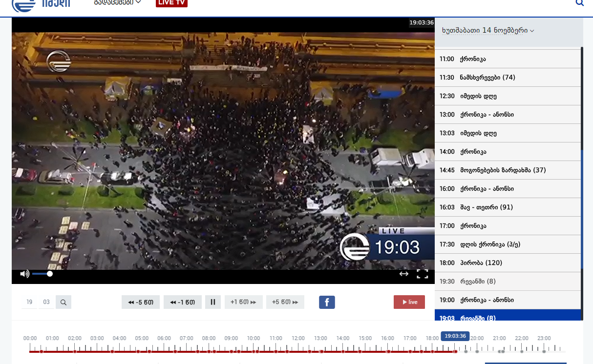Select the 12:30 იმედის დღე program
This screenshot has width=593, height=364.
coord(508,96)
